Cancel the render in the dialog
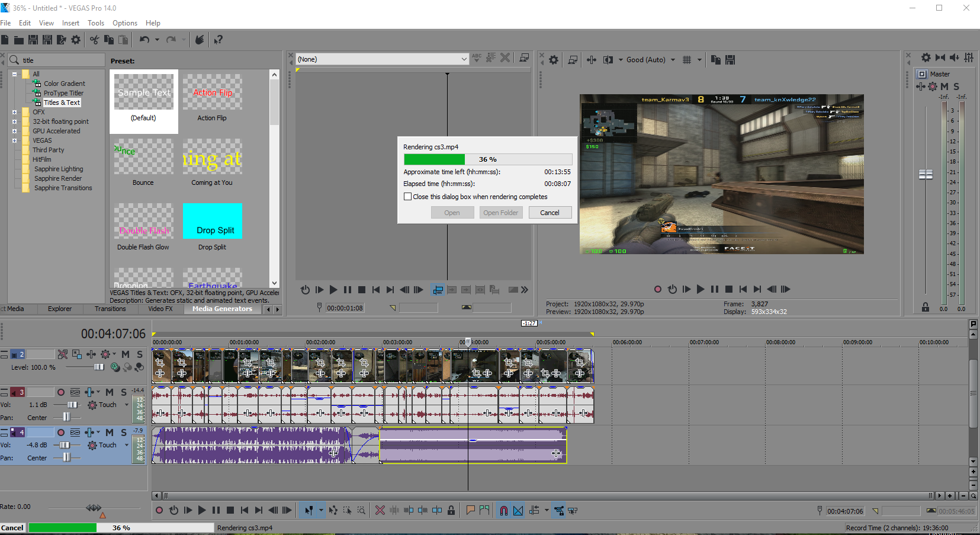Screen dimensions: 980x535 [549, 213]
